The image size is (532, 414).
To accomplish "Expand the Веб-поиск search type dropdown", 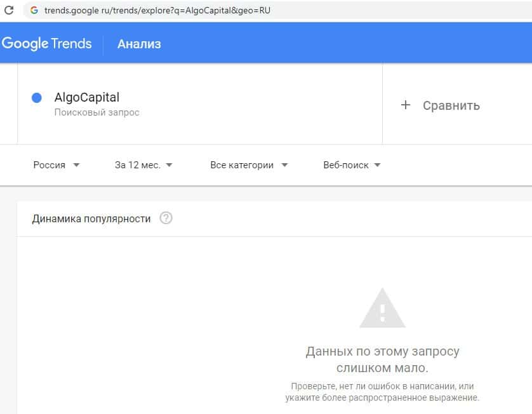I will (x=352, y=165).
